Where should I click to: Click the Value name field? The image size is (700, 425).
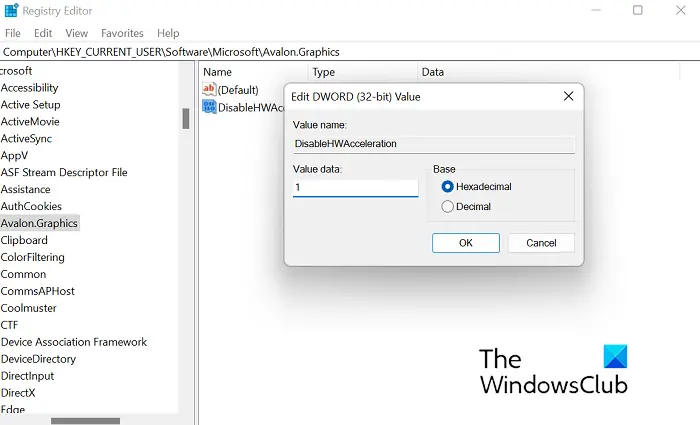point(434,144)
